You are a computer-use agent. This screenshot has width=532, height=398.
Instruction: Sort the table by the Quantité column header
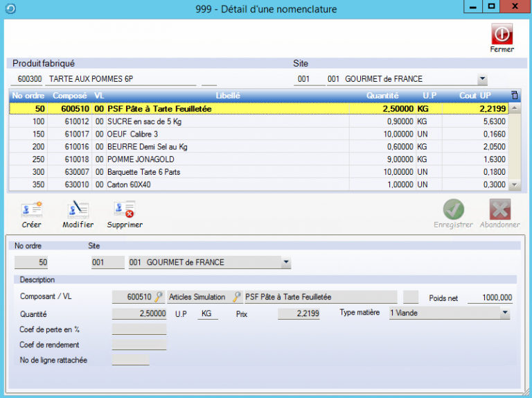point(382,95)
